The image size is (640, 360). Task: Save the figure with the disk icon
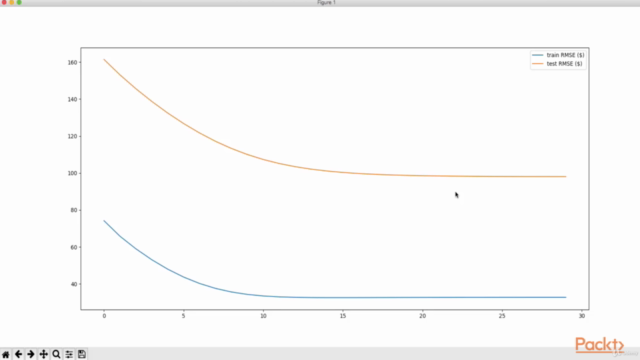pyautogui.click(x=82, y=354)
